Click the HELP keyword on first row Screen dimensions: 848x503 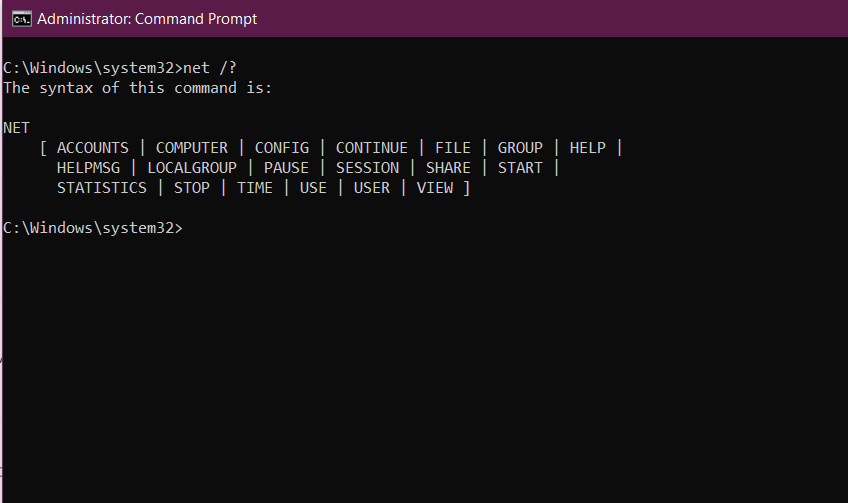[588, 148]
